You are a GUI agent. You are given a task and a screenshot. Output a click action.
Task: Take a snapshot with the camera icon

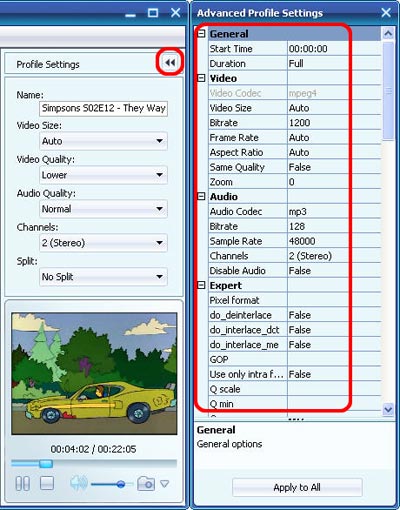pyautogui.click(x=146, y=483)
